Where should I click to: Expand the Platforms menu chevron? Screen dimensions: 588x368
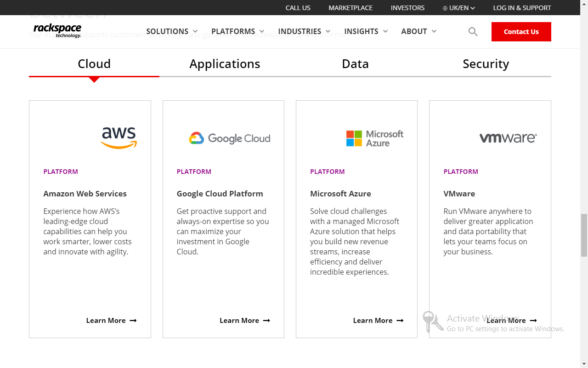262,31
